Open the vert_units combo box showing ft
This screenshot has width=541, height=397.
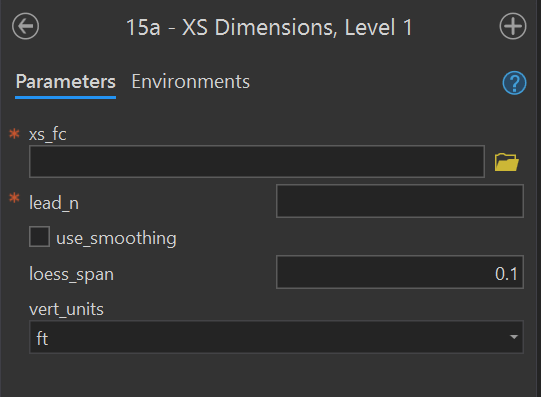pos(276,337)
